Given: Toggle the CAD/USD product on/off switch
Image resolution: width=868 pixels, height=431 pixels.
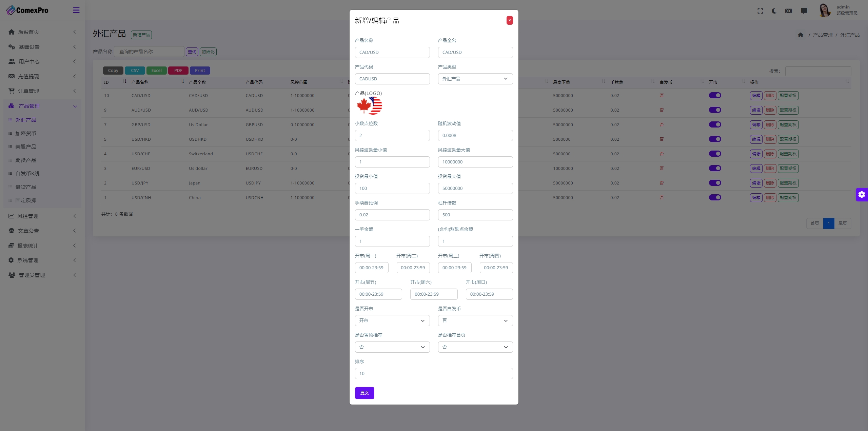Looking at the screenshot, I should (x=715, y=95).
